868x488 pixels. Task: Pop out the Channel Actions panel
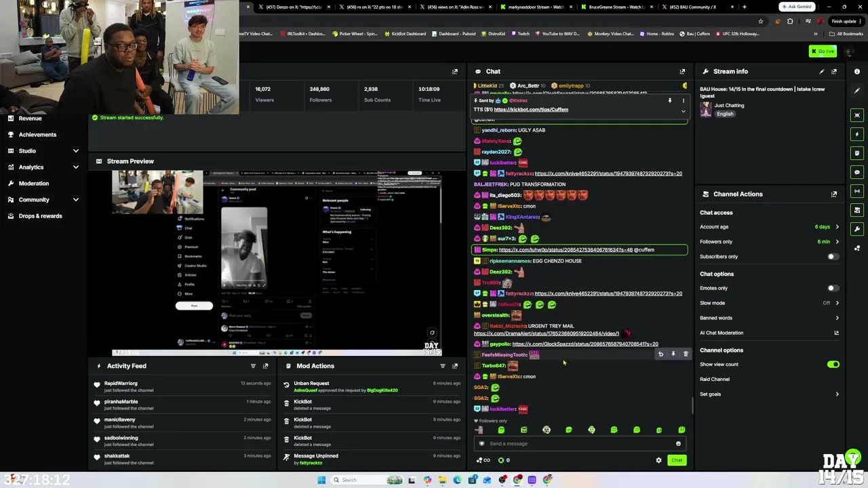pyautogui.click(x=834, y=194)
